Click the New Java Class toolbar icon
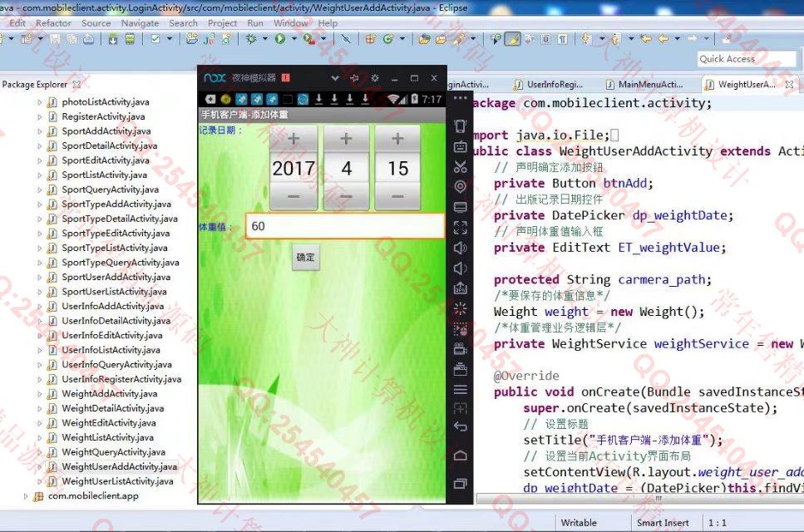The height and width of the screenshot is (532, 804). pyautogui.click(x=388, y=38)
